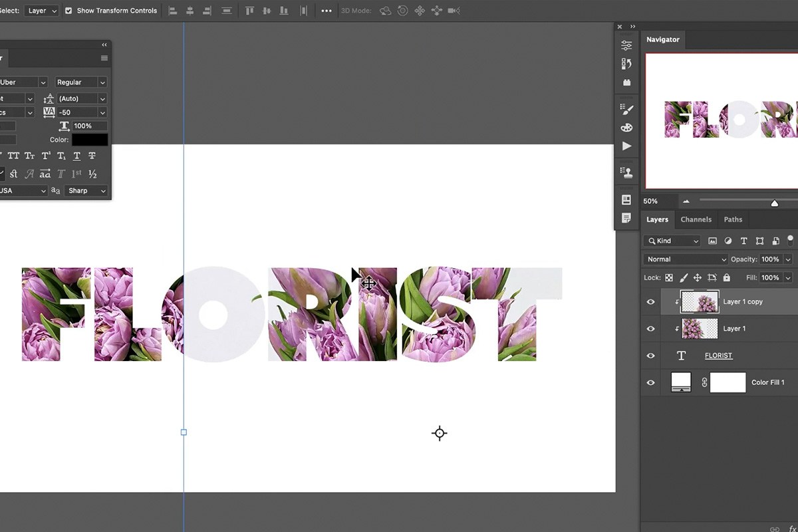Toggle lock all padlock icon
Screen dimensions: 798x532
pos(726,277)
